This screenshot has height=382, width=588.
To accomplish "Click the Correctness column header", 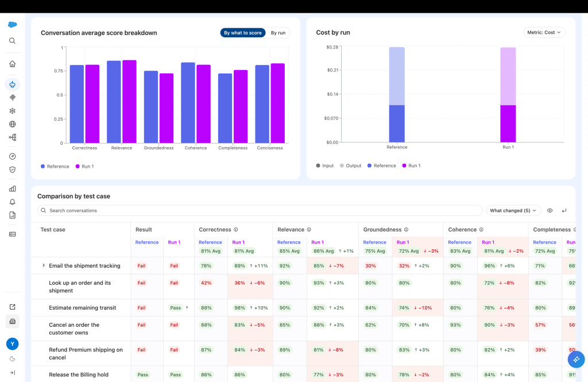I will point(215,230).
